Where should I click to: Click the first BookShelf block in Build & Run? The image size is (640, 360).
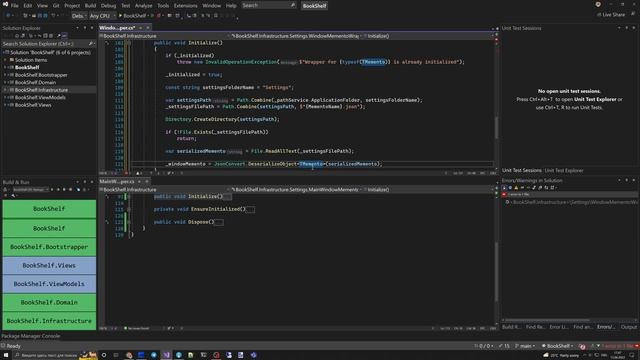49,209
